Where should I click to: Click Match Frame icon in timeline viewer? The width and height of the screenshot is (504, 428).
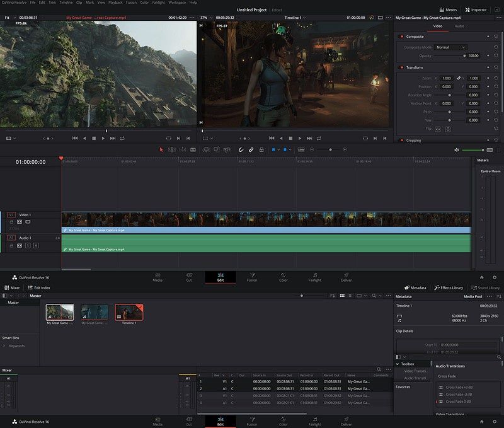pos(365,139)
